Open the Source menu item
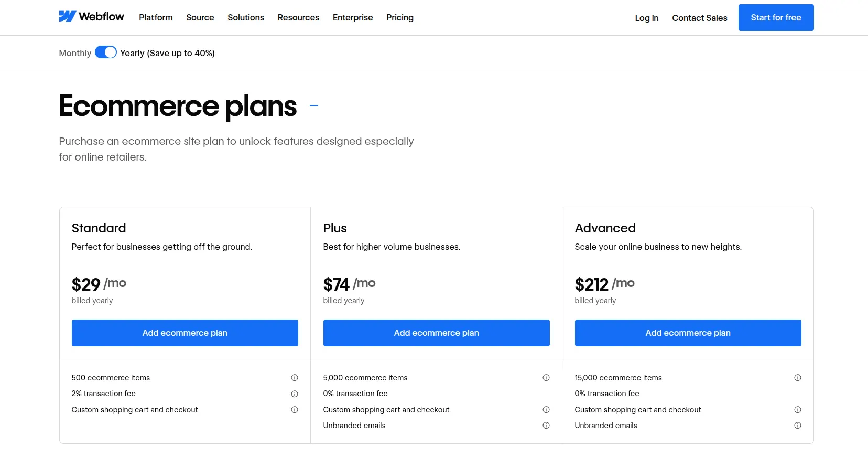 [x=200, y=17]
